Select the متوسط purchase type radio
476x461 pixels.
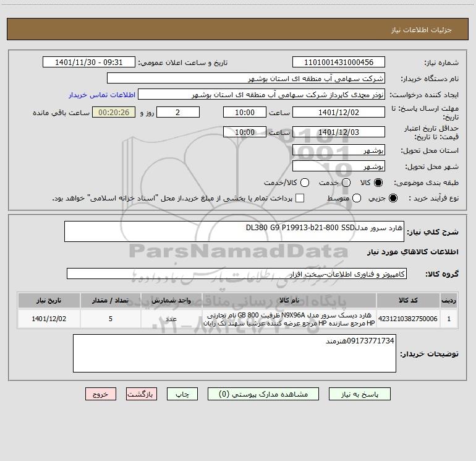(357, 198)
